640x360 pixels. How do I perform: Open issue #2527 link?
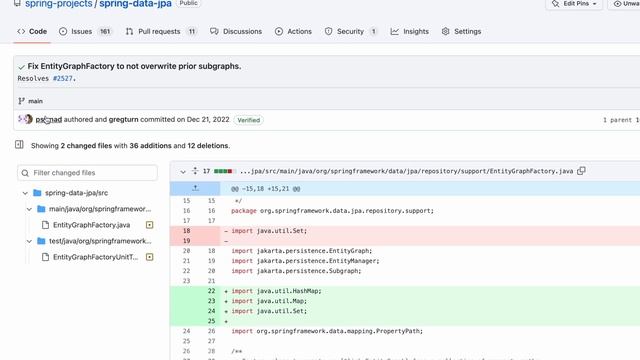62,78
